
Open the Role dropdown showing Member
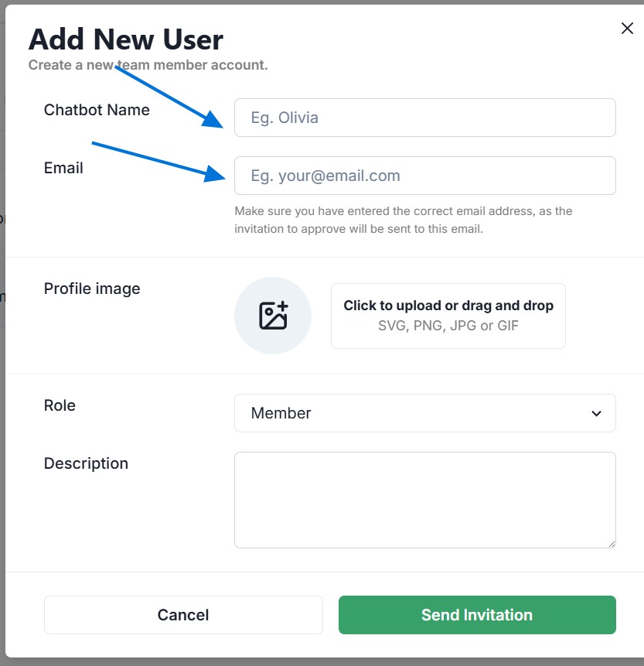tap(424, 413)
